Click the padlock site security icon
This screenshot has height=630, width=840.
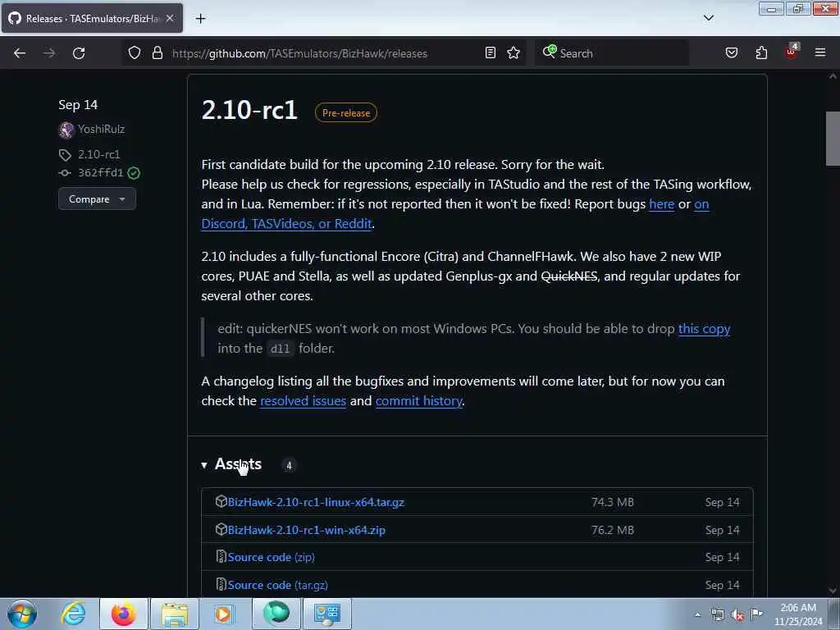(x=157, y=52)
